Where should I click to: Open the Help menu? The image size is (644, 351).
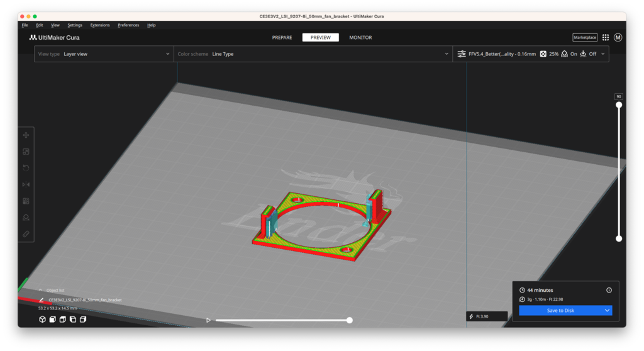[x=151, y=25]
